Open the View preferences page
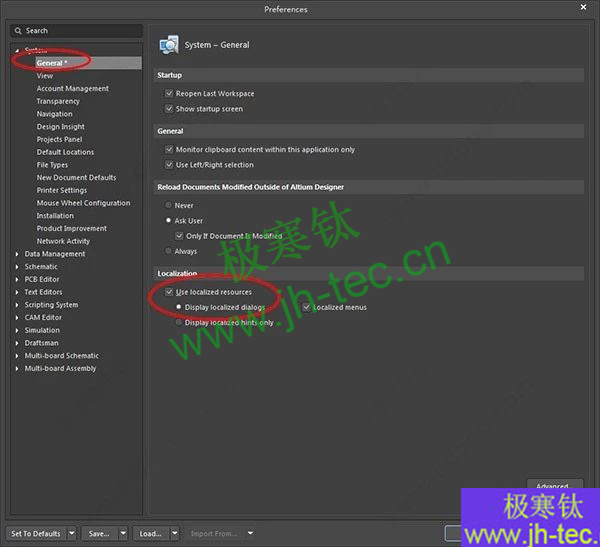This screenshot has width=600, height=547. [45, 76]
